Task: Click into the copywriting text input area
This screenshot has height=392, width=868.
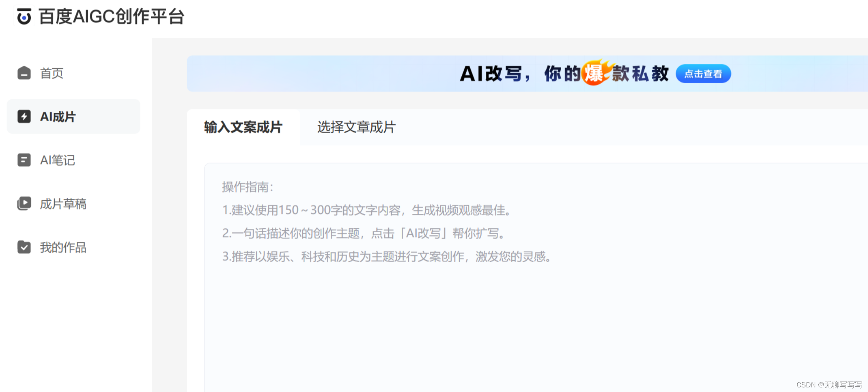Action: (536, 277)
